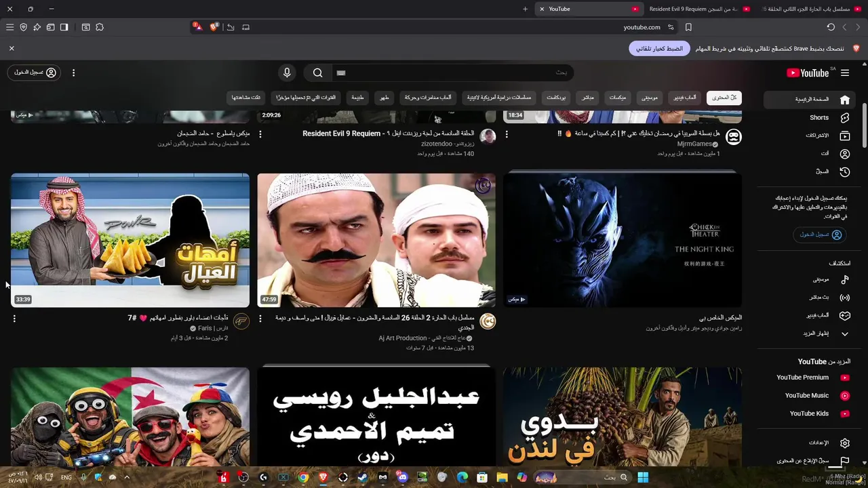Open The Night King mix thumbnail
Screen dimensions: 868x488
click(623, 240)
